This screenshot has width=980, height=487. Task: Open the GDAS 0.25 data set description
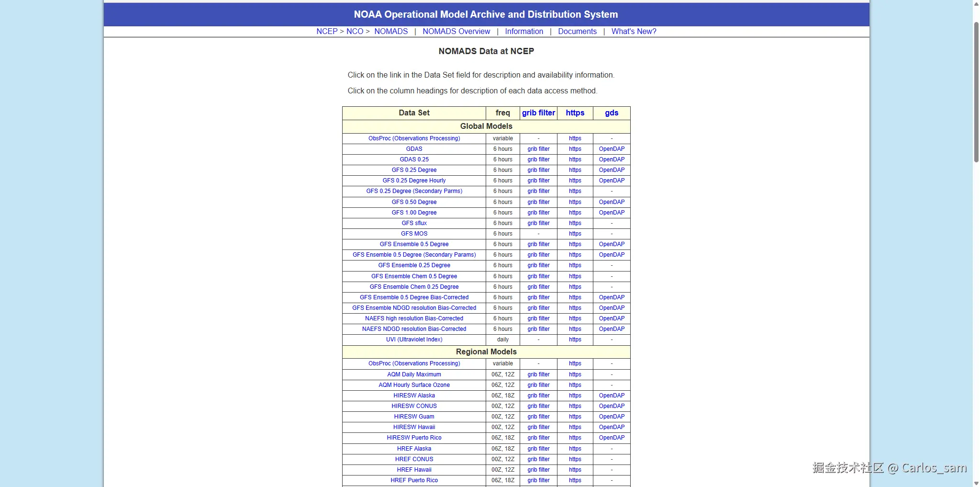click(414, 159)
